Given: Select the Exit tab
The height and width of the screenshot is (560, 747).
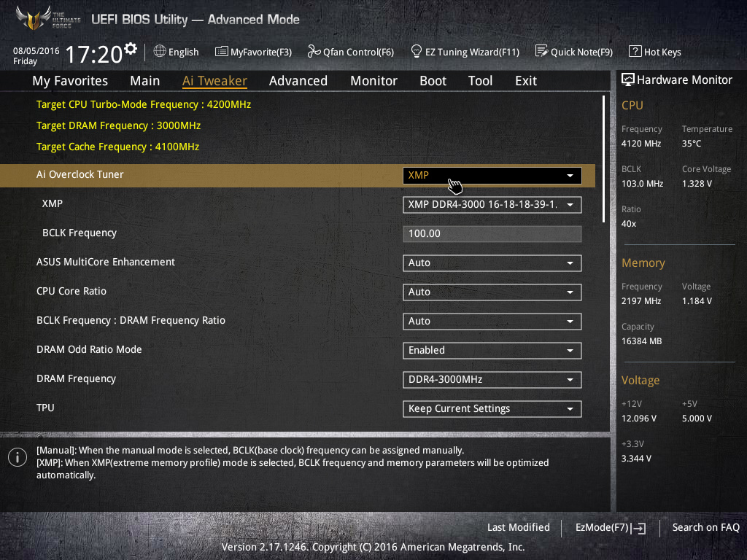Looking at the screenshot, I should click(x=526, y=81).
